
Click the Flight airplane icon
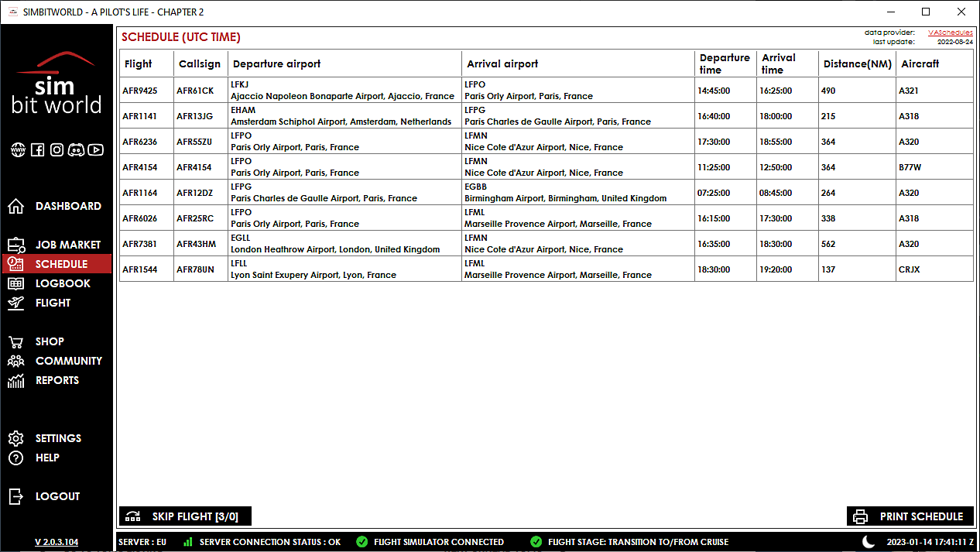15,303
